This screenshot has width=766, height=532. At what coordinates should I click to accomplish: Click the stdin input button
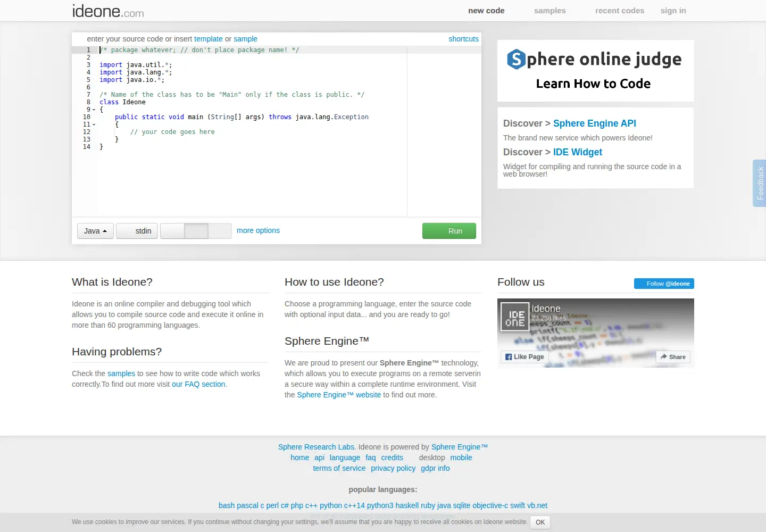pyautogui.click(x=137, y=231)
